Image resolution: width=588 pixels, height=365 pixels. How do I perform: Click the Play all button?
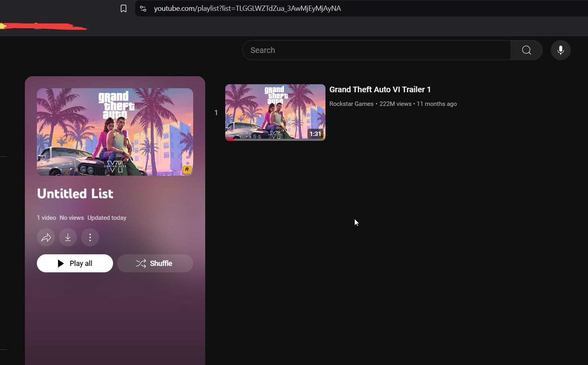pos(75,264)
